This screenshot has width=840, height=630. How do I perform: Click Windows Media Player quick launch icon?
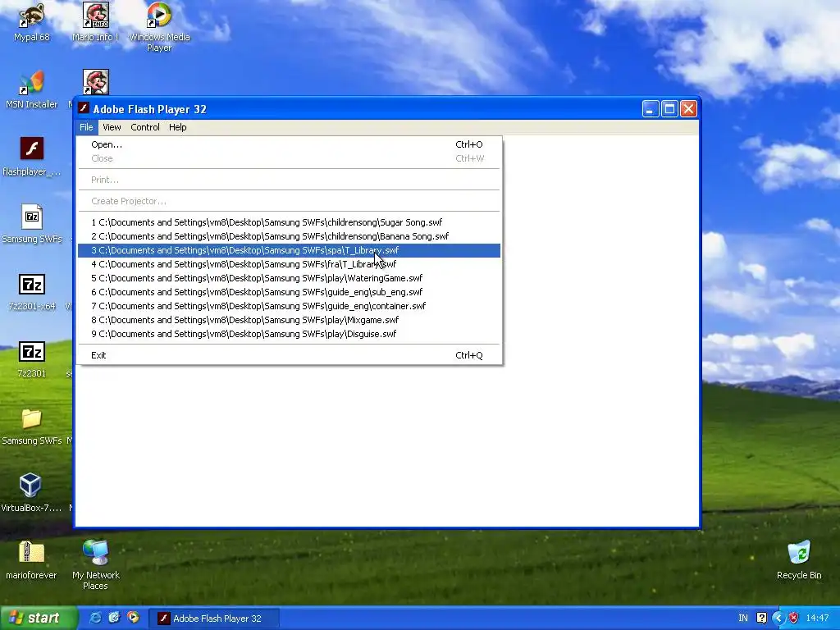pyautogui.click(x=133, y=618)
